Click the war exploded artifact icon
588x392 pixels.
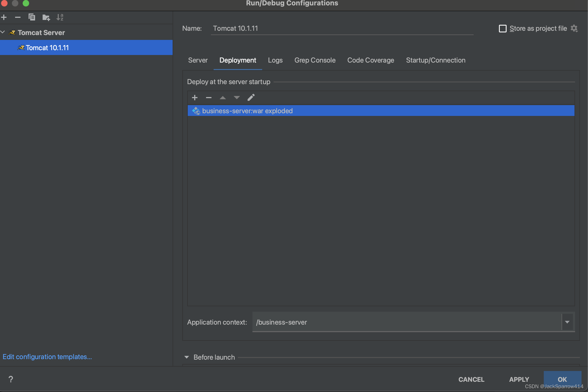click(196, 111)
